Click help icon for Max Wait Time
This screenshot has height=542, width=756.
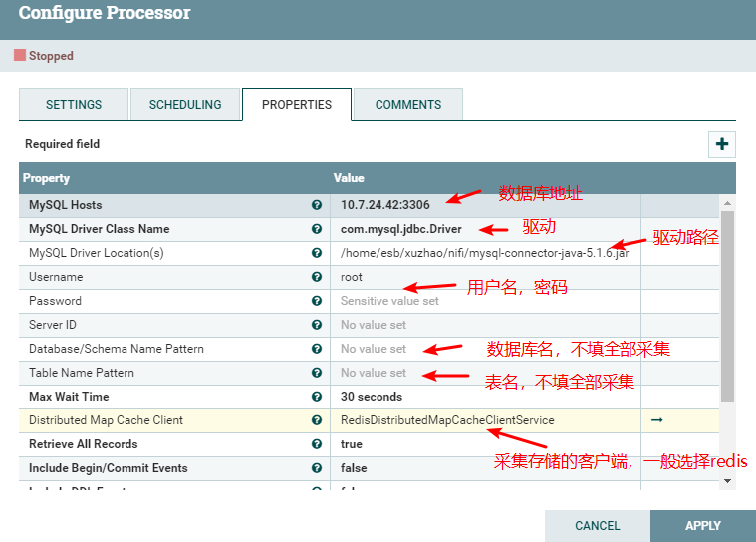point(317,397)
